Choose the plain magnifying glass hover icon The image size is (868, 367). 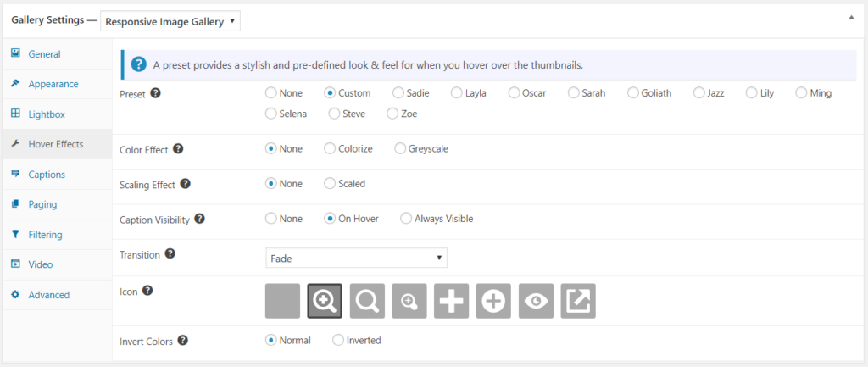point(367,301)
